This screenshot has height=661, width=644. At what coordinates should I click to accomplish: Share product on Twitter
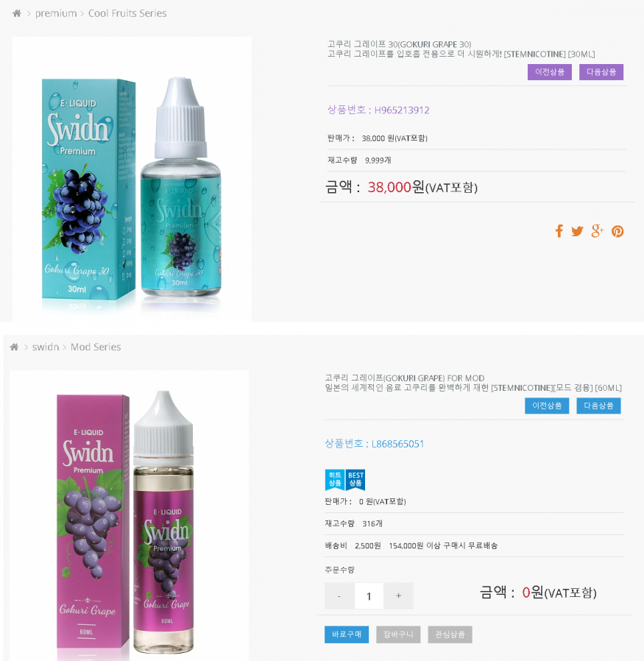click(577, 231)
